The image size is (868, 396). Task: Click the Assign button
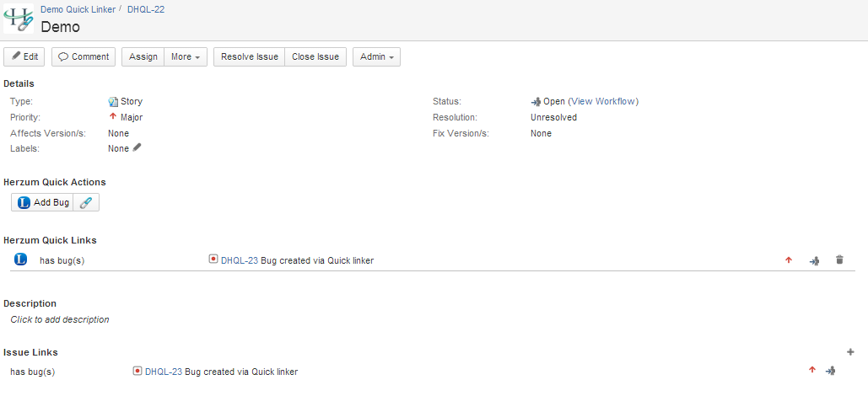[x=143, y=56]
